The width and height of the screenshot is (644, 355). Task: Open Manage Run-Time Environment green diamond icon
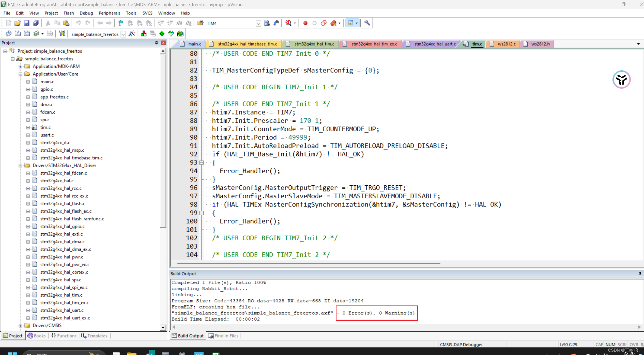162,34
